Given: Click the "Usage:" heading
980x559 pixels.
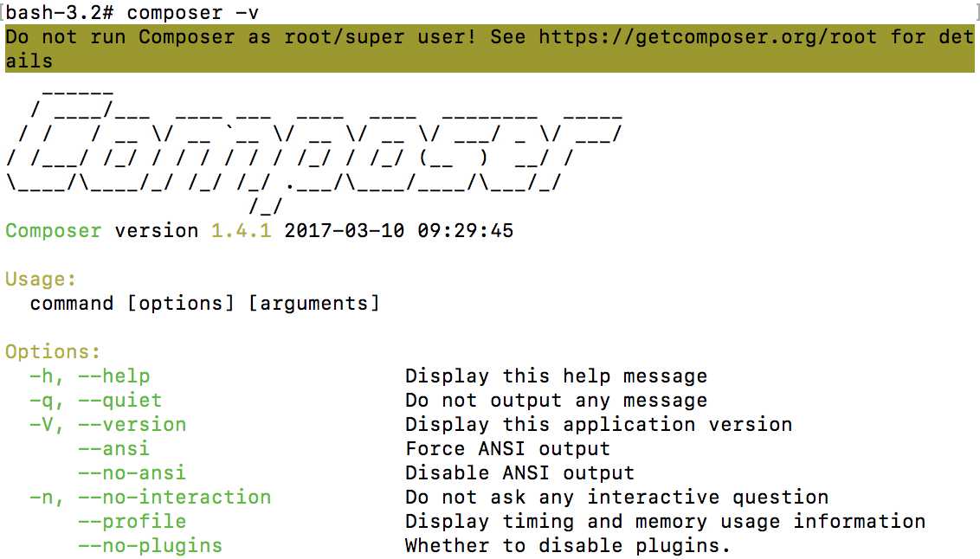Looking at the screenshot, I should pyautogui.click(x=41, y=279).
